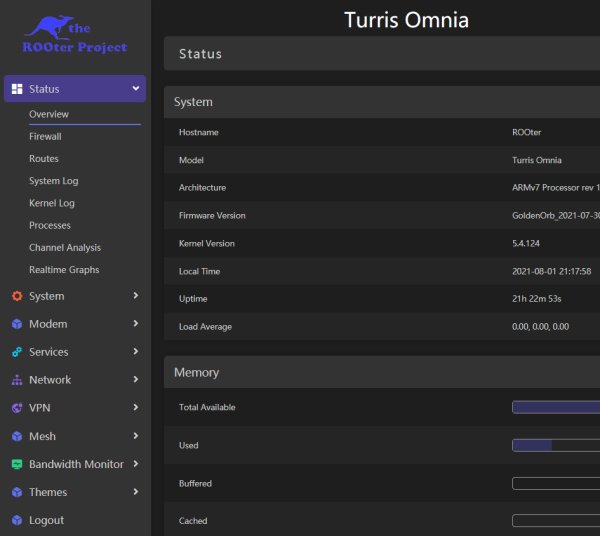600x536 pixels.
Task: Open the Channel Analysis page
Action: pyautogui.click(x=65, y=248)
